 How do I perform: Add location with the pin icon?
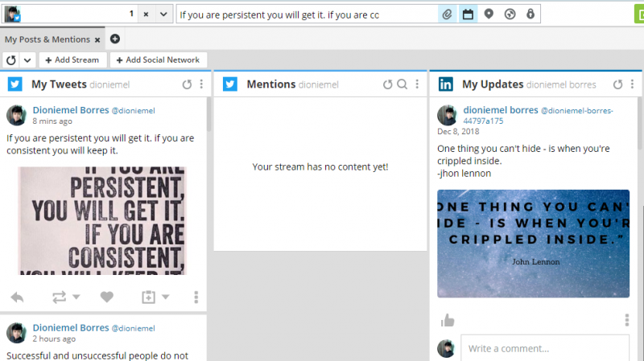[489, 14]
